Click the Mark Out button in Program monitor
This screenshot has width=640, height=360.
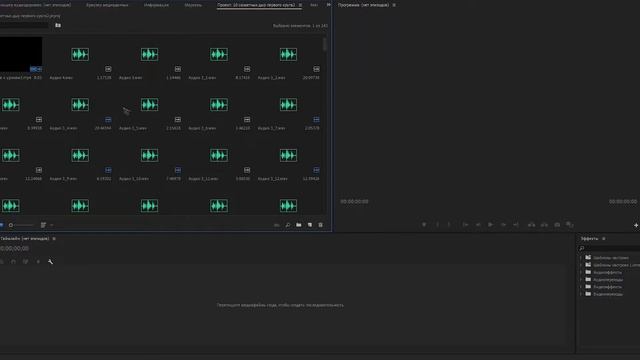click(449, 224)
